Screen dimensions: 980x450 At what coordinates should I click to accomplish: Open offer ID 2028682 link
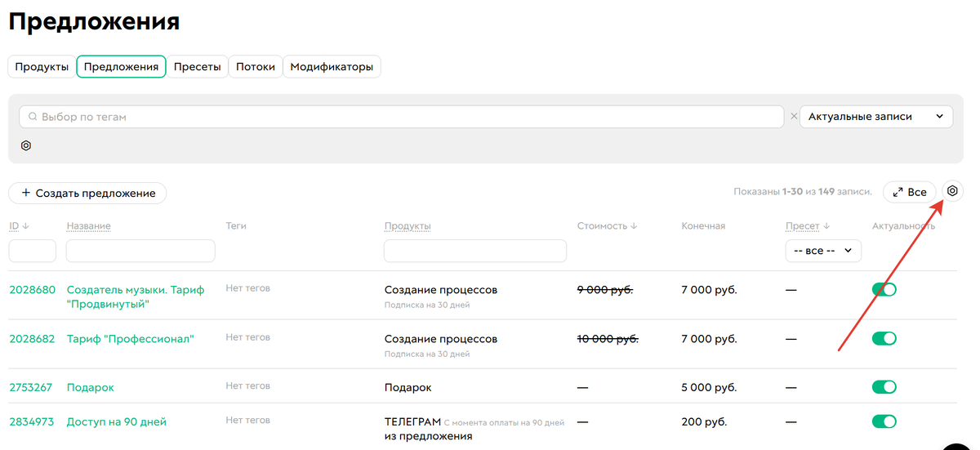tap(32, 338)
